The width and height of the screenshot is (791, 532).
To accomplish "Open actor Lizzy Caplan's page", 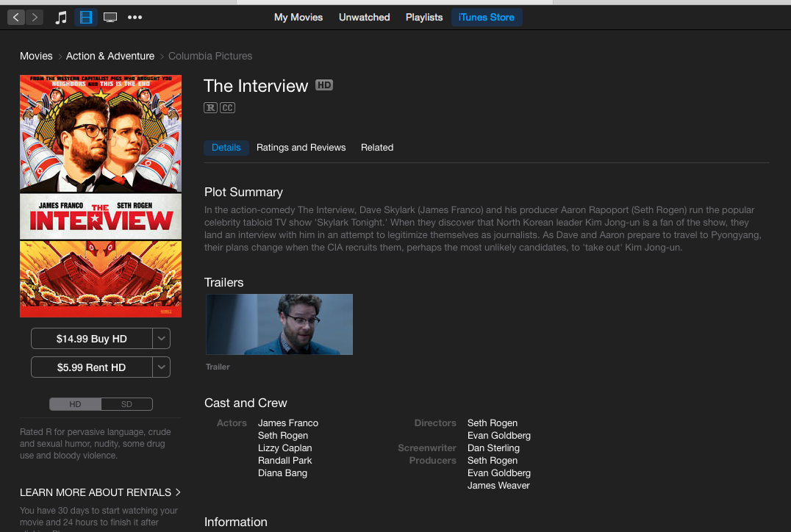I will pyautogui.click(x=284, y=448).
